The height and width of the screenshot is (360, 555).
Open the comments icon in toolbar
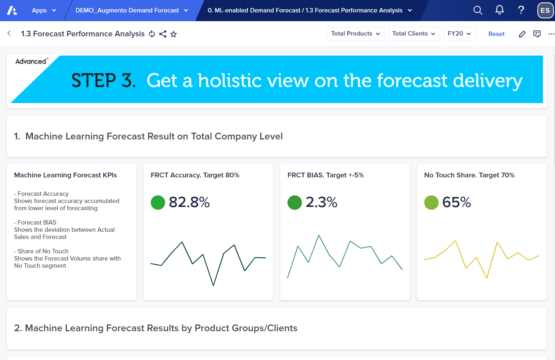coord(537,34)
